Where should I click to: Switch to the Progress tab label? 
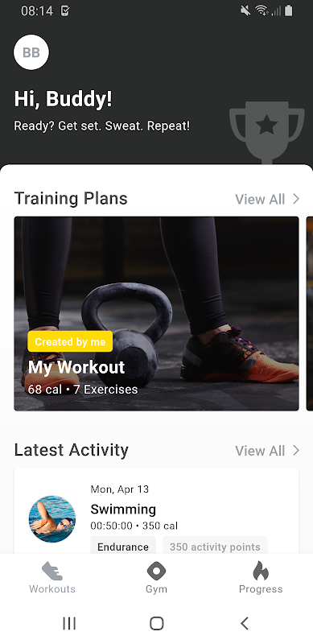261,589
